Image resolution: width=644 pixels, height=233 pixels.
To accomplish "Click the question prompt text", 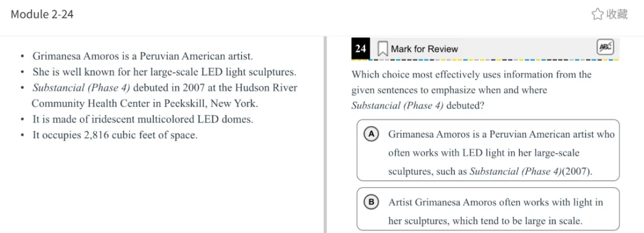I will pyautogui.click(x=472, y=90).
